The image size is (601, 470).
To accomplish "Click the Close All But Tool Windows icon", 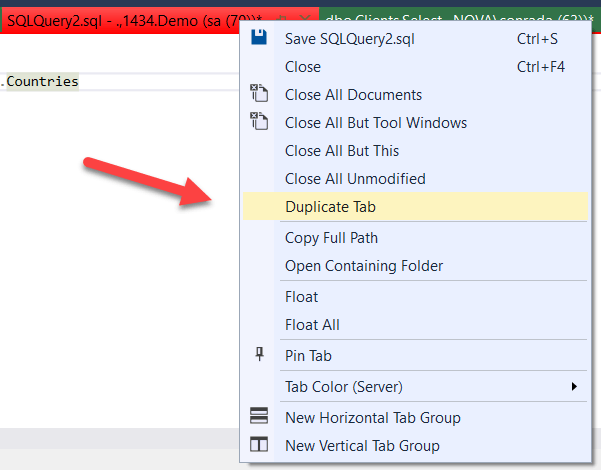I will pyautogui.click(x=259, y=122).
